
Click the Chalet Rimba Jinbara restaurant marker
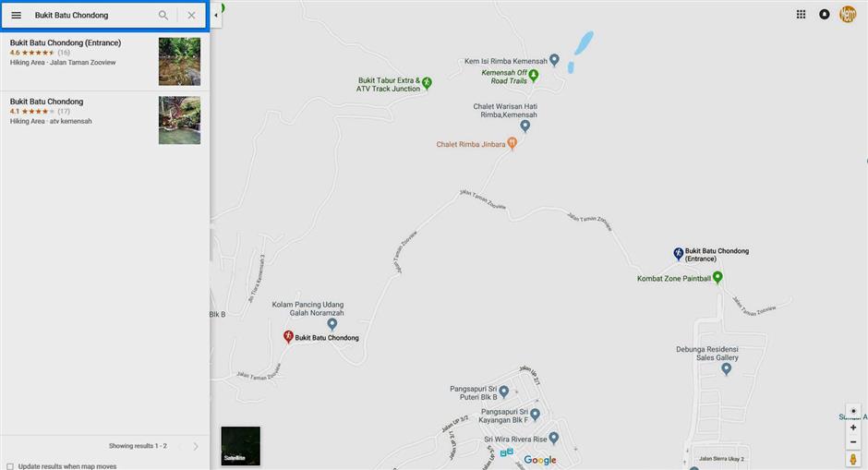click(512, 143)
